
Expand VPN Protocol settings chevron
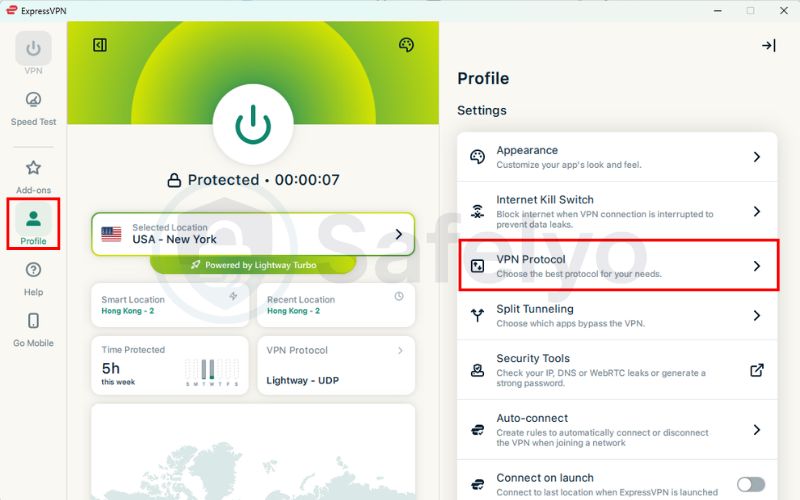coord(757,266)
